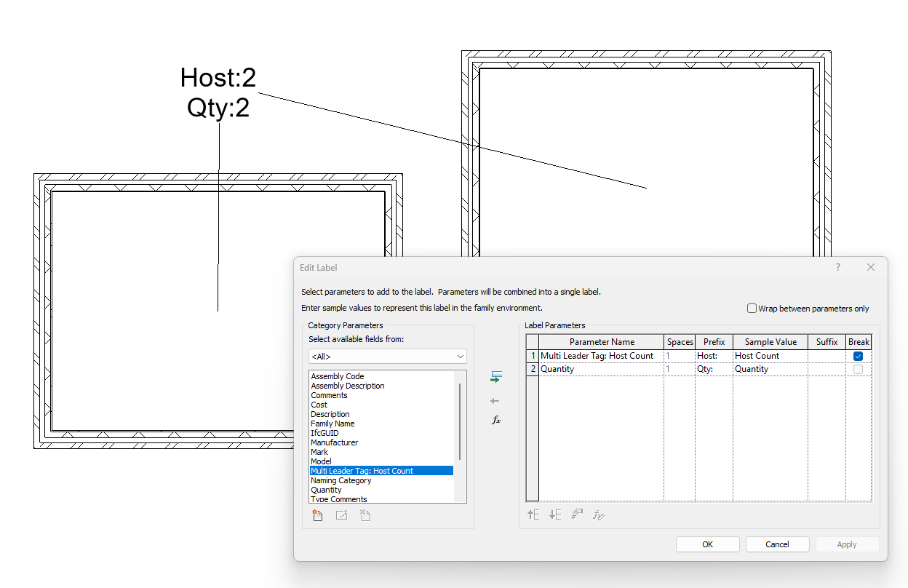The height and width of the screenshot is (588, 908).
Task: Remove parameter from the label list
Action: pyautogui.click(x=495, y=400)
